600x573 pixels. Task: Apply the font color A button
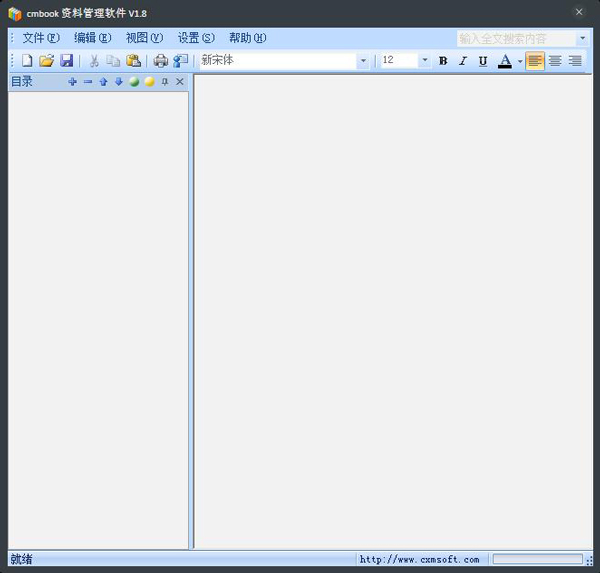[x=505, y=60]
